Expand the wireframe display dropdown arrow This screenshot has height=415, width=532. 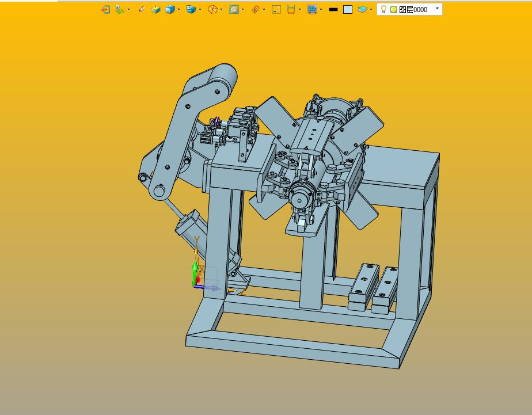[221, 9]
